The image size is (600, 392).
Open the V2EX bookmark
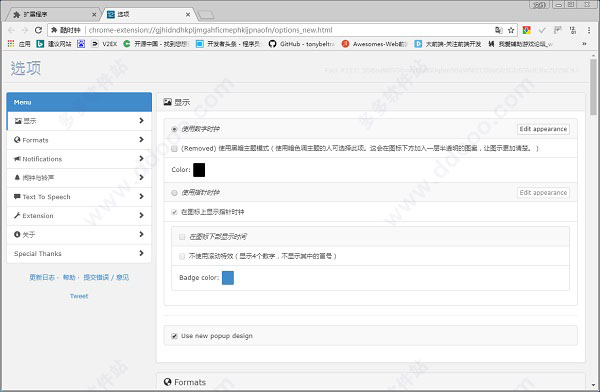click(104, 44)
